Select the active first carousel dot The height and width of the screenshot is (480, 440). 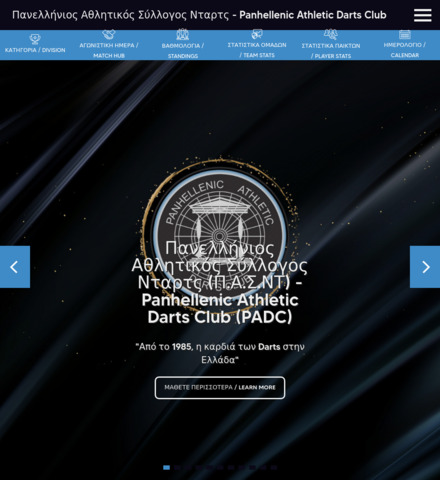[166, 468]
